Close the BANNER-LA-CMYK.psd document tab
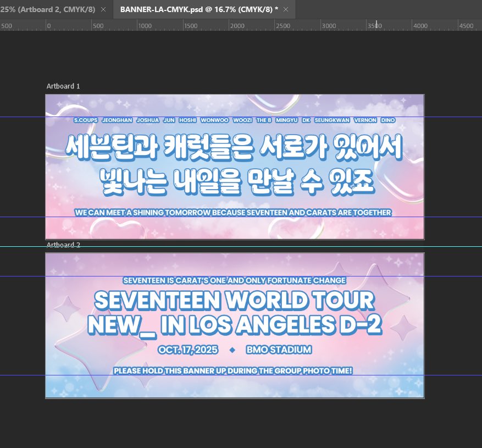482x448 pixels. point(286,9)
